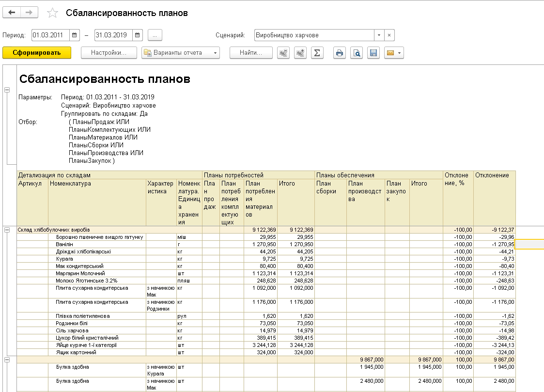
Task: Print the report with printer icon
Action: 339,53
